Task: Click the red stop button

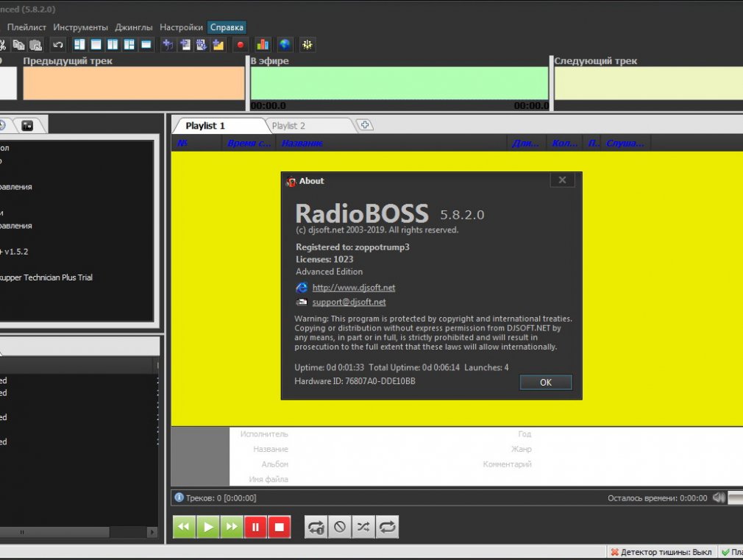Action: tap(279, 527)
